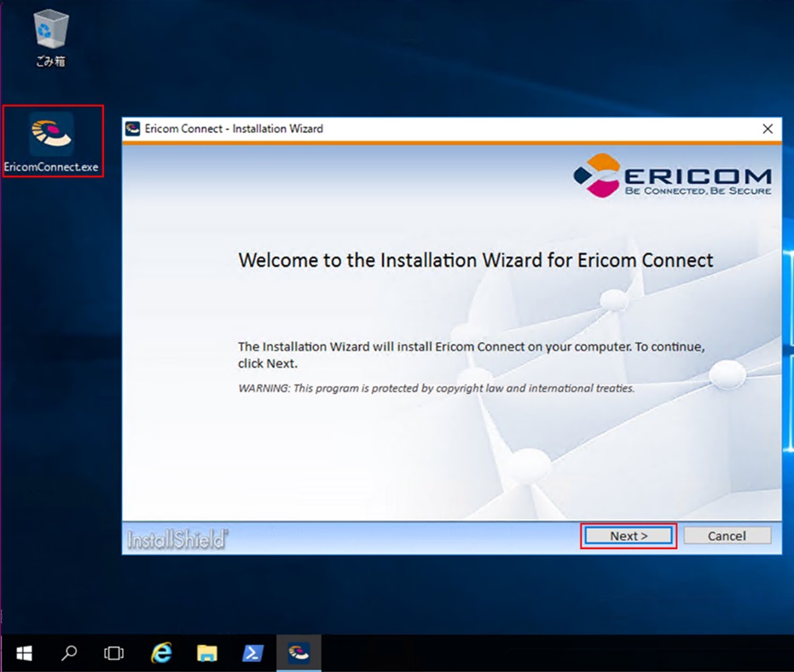Select the EricomConnect.exe desktop icon
The image size is (794, 672).
[52, 141]
